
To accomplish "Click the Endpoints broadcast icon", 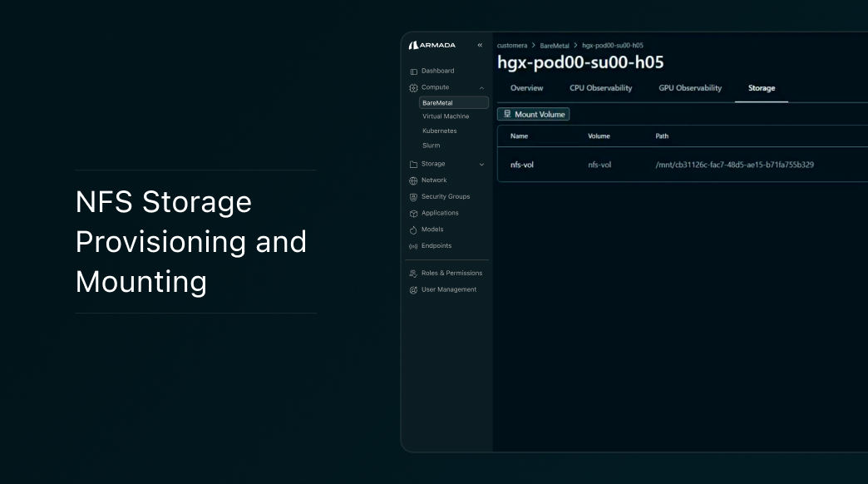I will click(413, 246).
